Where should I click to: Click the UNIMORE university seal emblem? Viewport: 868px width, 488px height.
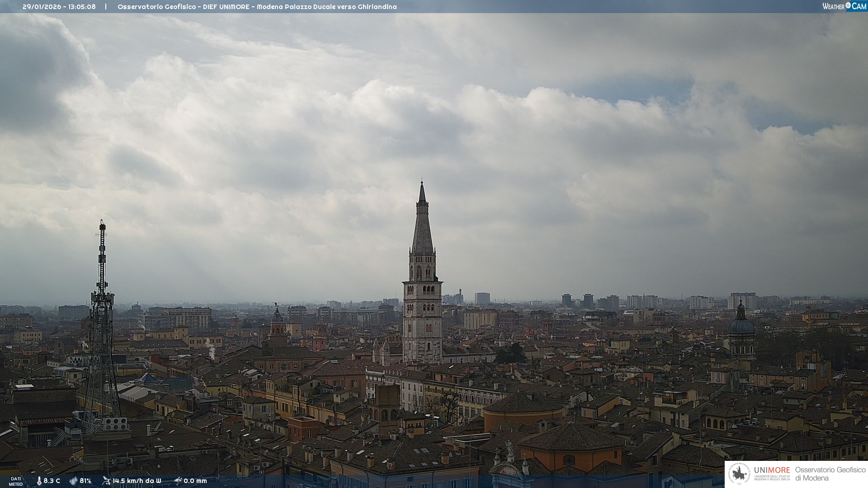point(739,474)
